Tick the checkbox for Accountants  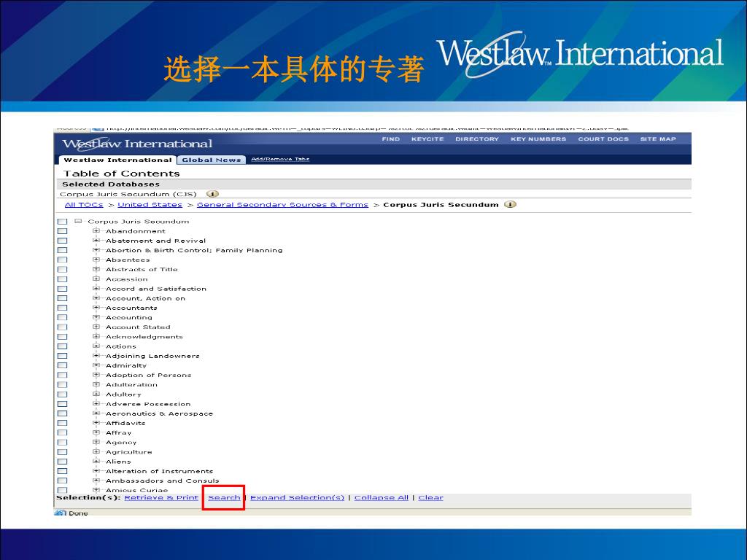coord(63,308)
